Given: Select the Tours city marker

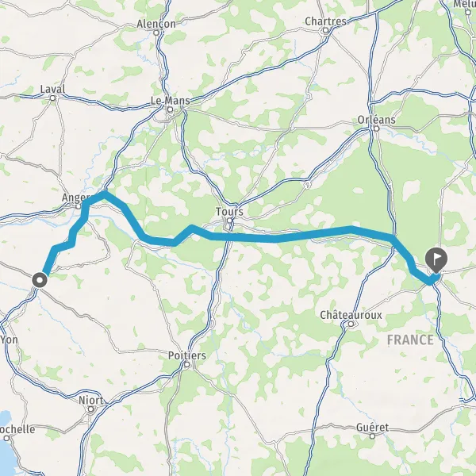Looking at the screenshot, I should (230, 221).
